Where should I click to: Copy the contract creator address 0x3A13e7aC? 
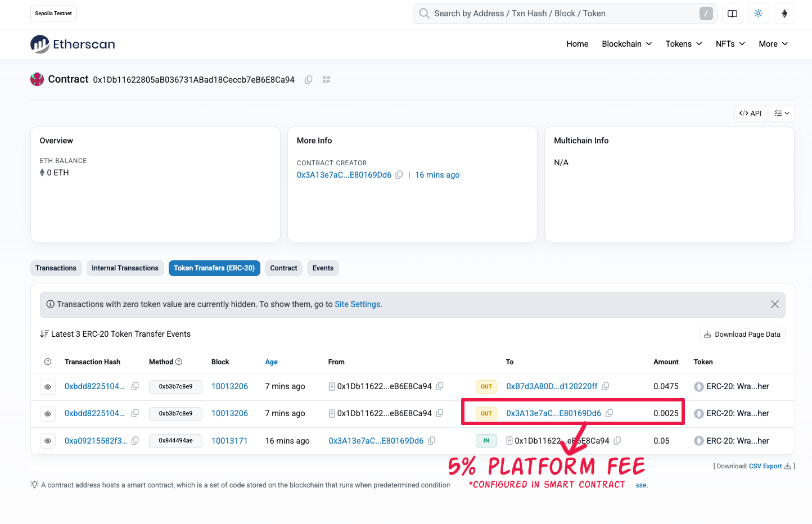pyautogui.click(x=399, y=175)
